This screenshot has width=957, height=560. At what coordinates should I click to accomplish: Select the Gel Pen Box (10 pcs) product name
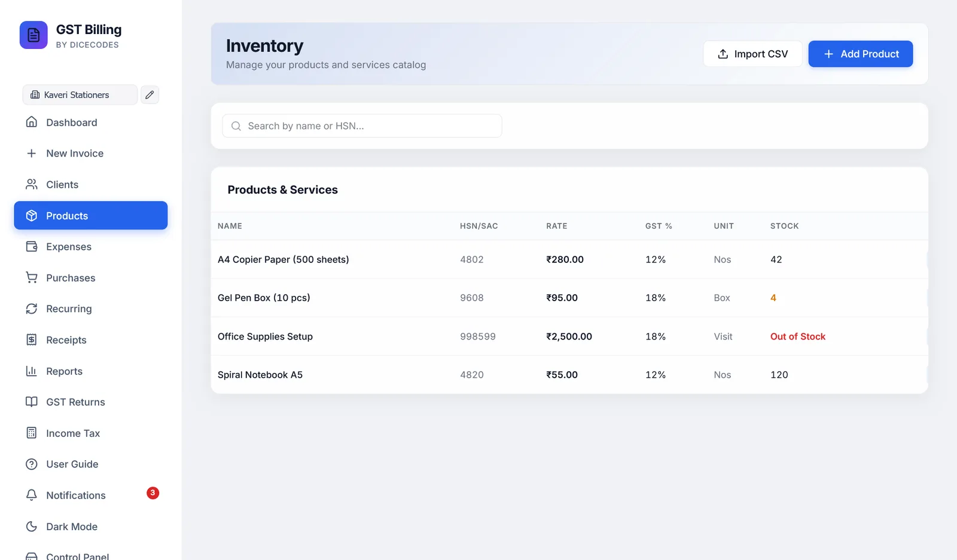pos(264,297)
